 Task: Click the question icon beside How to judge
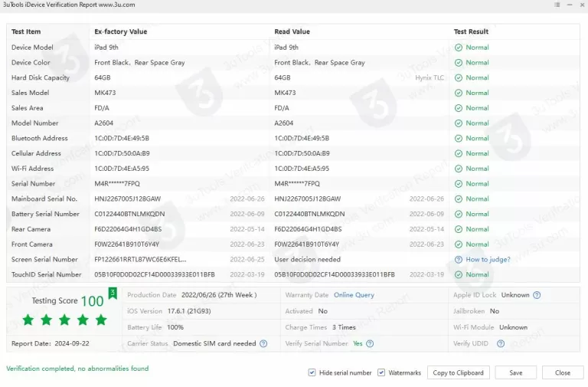[459, 259]
